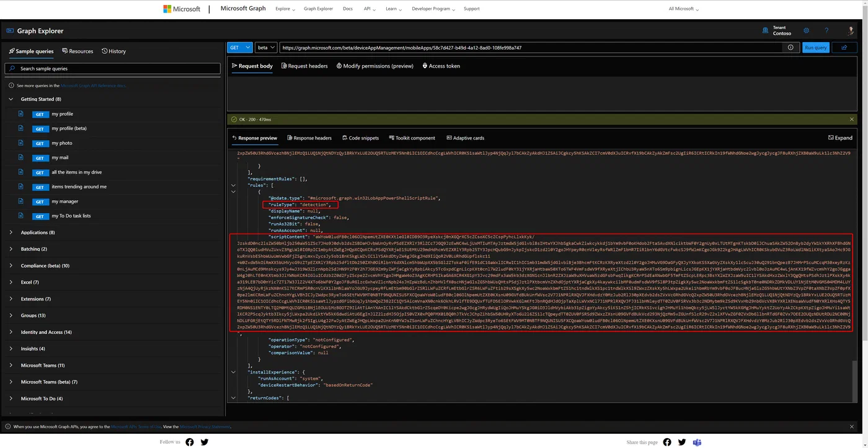Open the beta version dropdown
Viewport: 868px width, 448px height.
(x=265, y=47)
